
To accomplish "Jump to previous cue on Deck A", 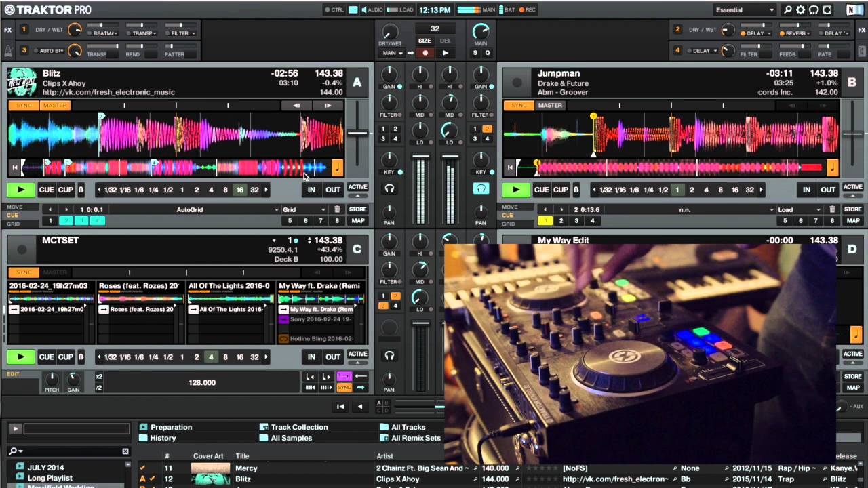I will [50, 210].
